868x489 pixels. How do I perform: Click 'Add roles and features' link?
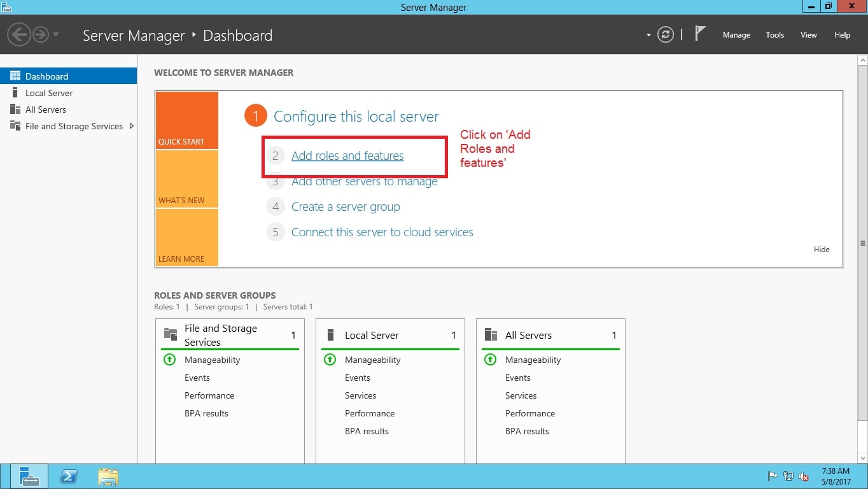(347, 155)
